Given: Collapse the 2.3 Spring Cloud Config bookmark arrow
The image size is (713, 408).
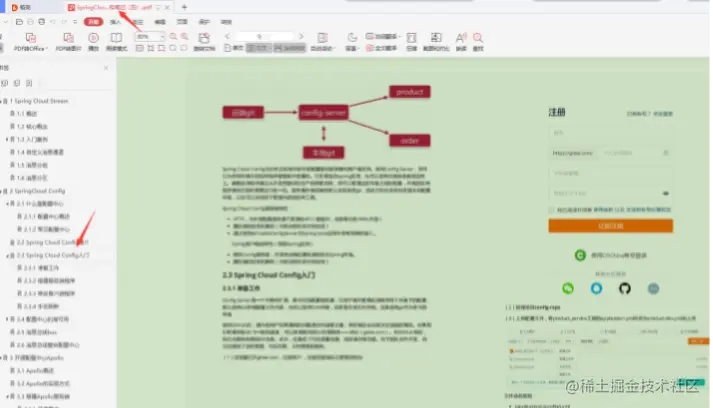Looking at the screenshot, I should [x=7, y=256].
